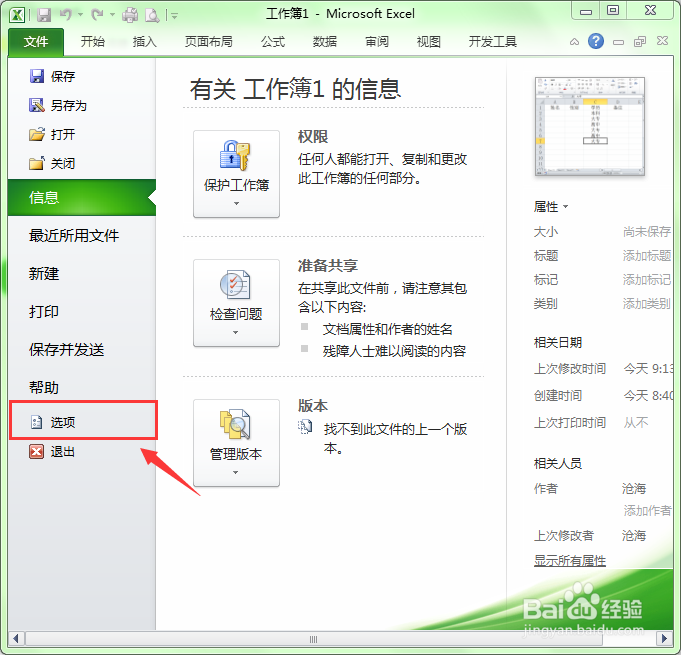Click the workbook minimize icon in ribbon row
Screen dimensions: 681x655
pos(618,43)
